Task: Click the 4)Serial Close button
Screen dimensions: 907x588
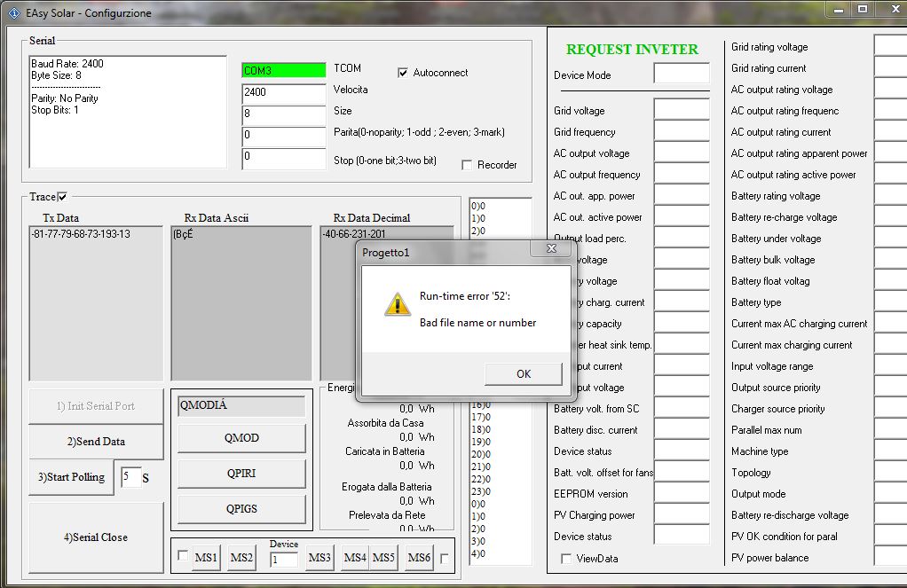Action: [96, 537]
